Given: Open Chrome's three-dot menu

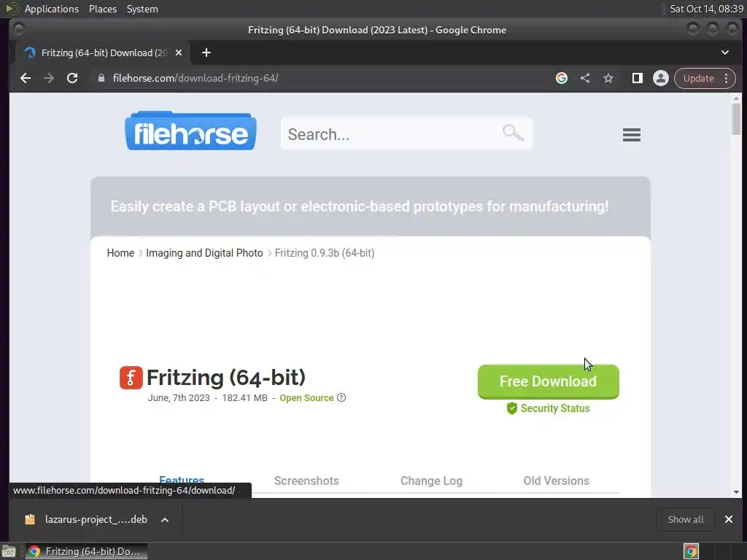Looking at the screenshot, I should coord(727,79).
